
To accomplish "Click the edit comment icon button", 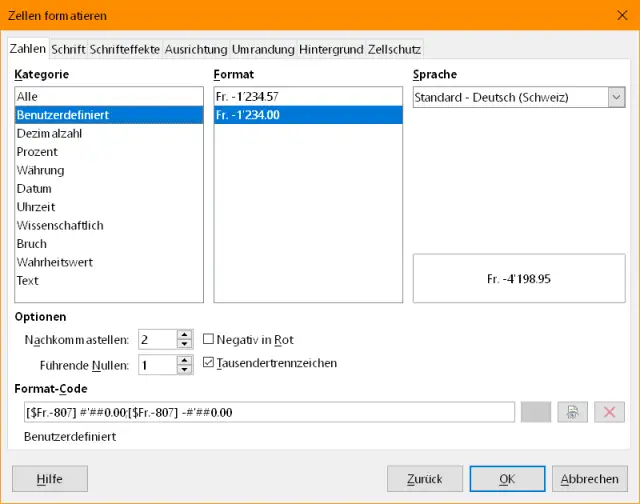I will (x=573, y=412).
